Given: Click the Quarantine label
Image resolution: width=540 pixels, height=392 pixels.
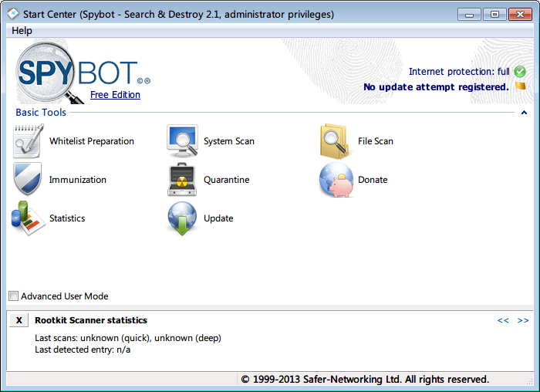Looking at the screenshot, I should (x=226, y=180).
